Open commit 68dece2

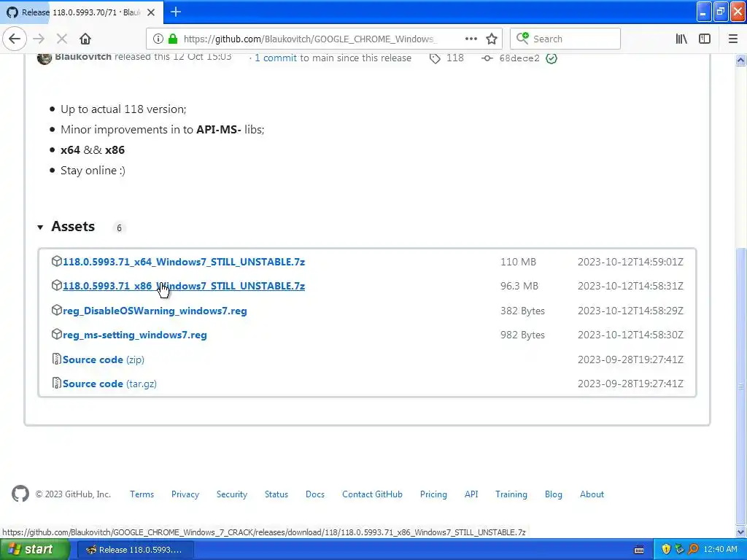(519, 58)
